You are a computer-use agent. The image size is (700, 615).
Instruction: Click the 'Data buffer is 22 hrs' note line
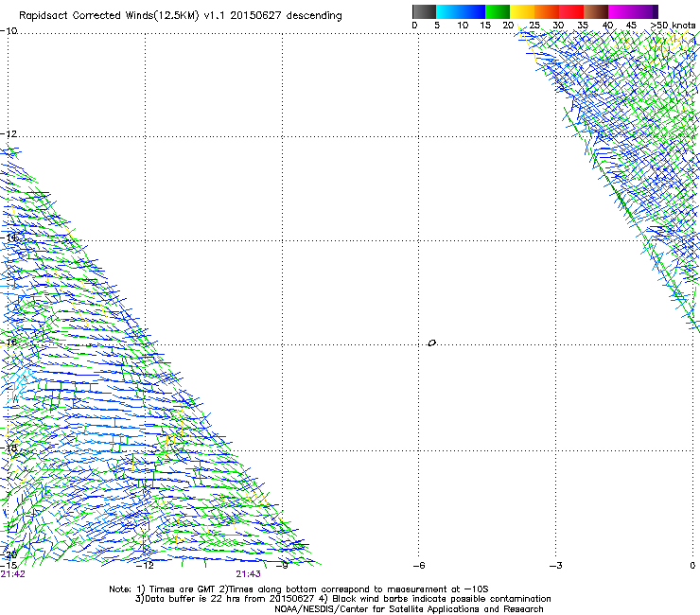pos(342,599)
